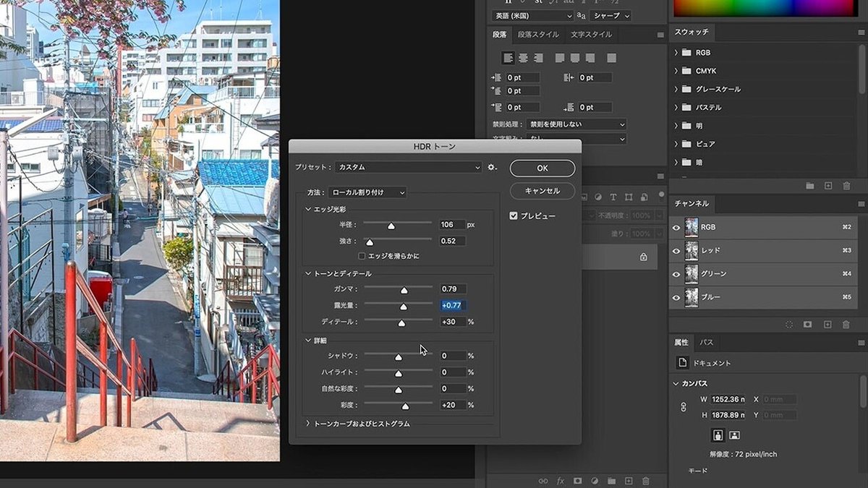Justify all lines in the Paragraph panel

click(611, 58)
